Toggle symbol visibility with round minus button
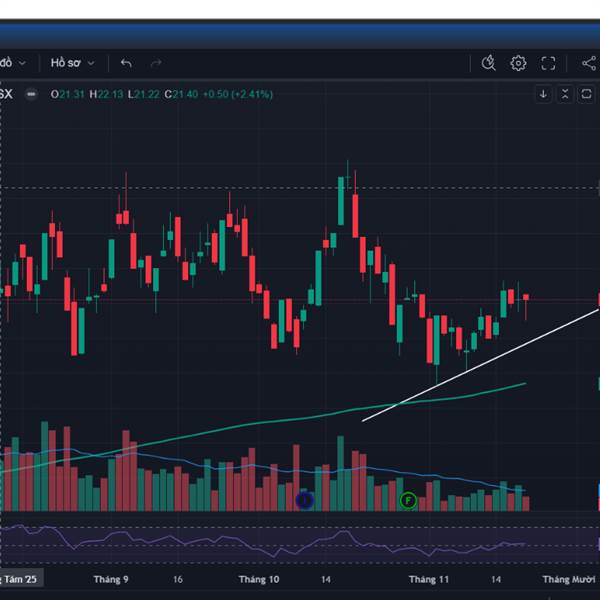This screenshot has width=600, height=600. click(x=31, y=94)
